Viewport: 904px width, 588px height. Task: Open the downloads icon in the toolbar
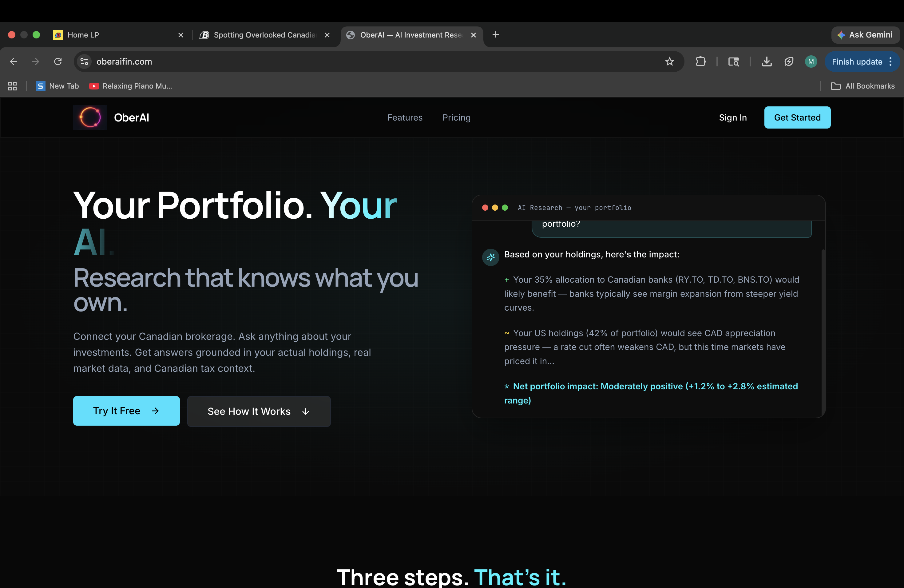tap(767, 62)
